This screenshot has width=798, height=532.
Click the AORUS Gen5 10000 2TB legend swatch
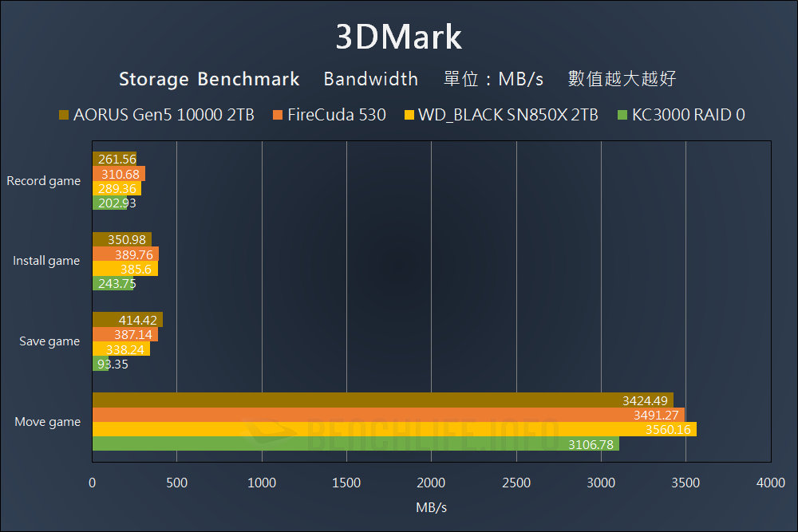coord(64,115)
